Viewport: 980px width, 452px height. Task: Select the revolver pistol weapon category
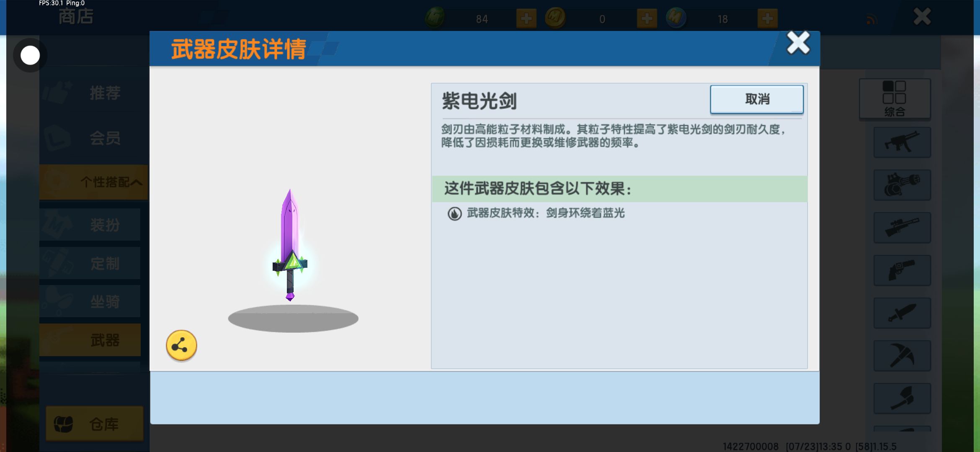click(x=902, y=270)
